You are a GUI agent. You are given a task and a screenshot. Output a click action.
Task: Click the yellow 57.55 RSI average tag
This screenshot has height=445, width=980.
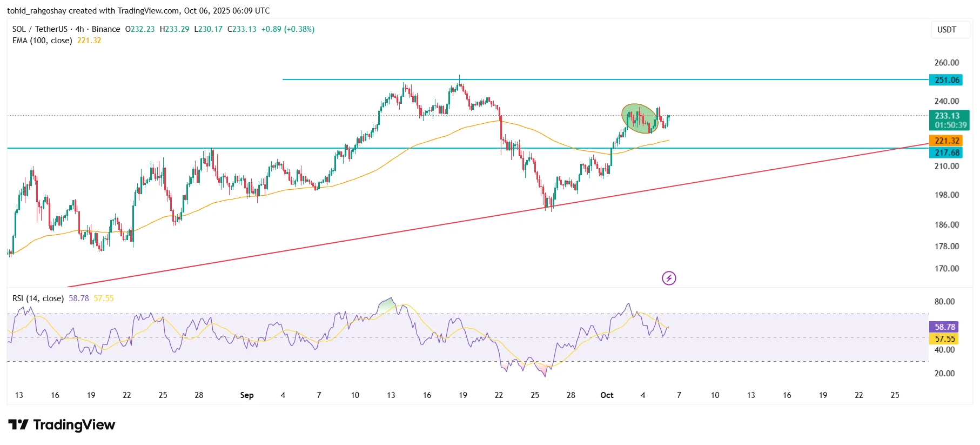pyautogui.click(x=945, y=338)
